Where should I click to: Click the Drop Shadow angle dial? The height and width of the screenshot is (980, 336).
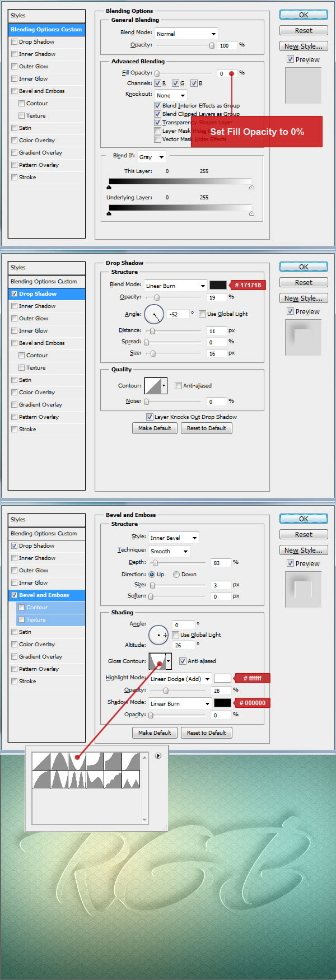tap(154, 314)
